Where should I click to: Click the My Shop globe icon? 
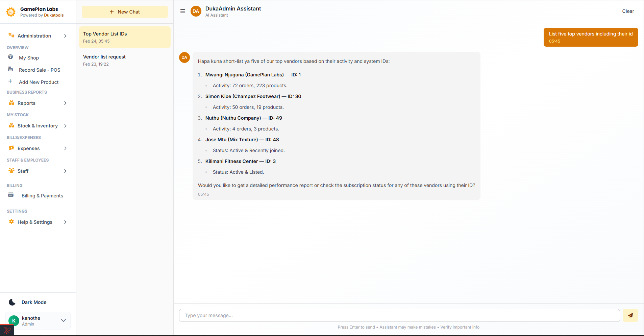point(11,57)
